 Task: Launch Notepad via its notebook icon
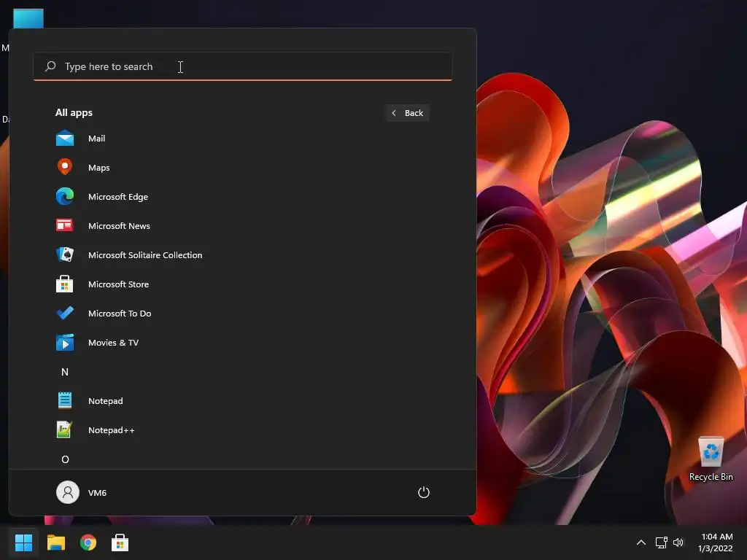point(65,400)
